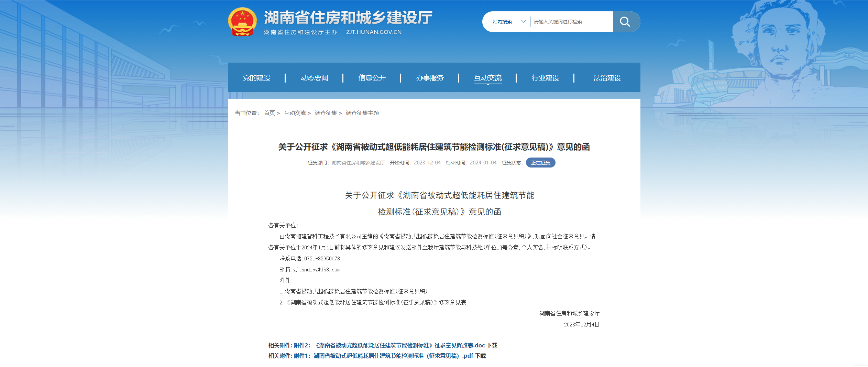Image resolution: width=868 pixels, height=367 pixels.
Task: Click the national emblem logo
Action: click(242, 21)
